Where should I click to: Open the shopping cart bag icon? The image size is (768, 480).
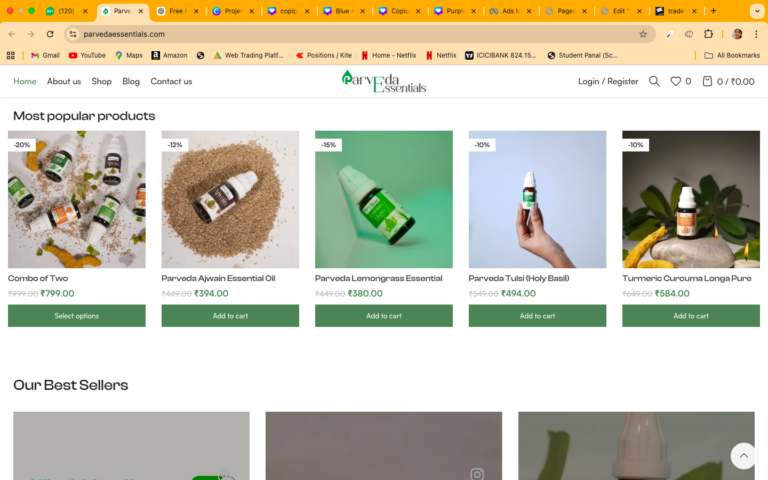(708, 81)
